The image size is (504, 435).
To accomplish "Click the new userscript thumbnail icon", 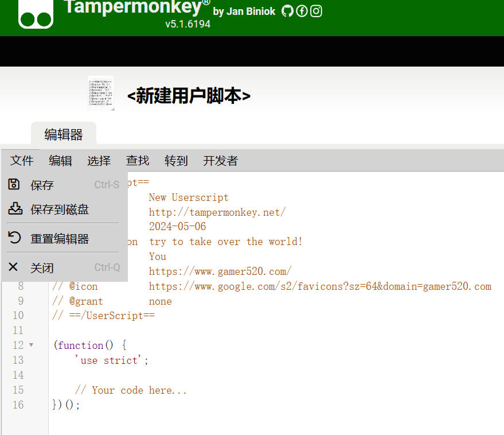I will pos(101,94).
